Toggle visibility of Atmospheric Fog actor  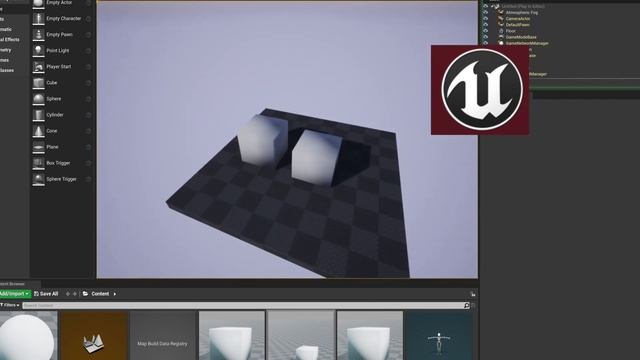486,13
